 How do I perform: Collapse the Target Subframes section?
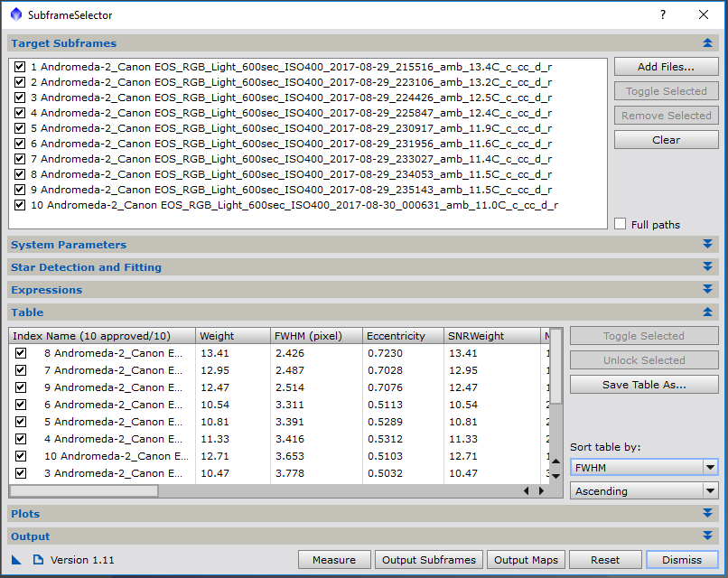click(707, 43)
